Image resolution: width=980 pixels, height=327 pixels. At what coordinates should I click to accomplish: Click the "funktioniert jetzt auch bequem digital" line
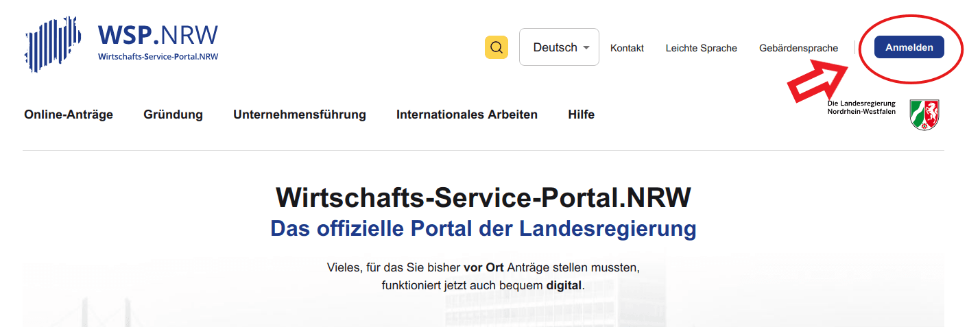click(483, 284)
